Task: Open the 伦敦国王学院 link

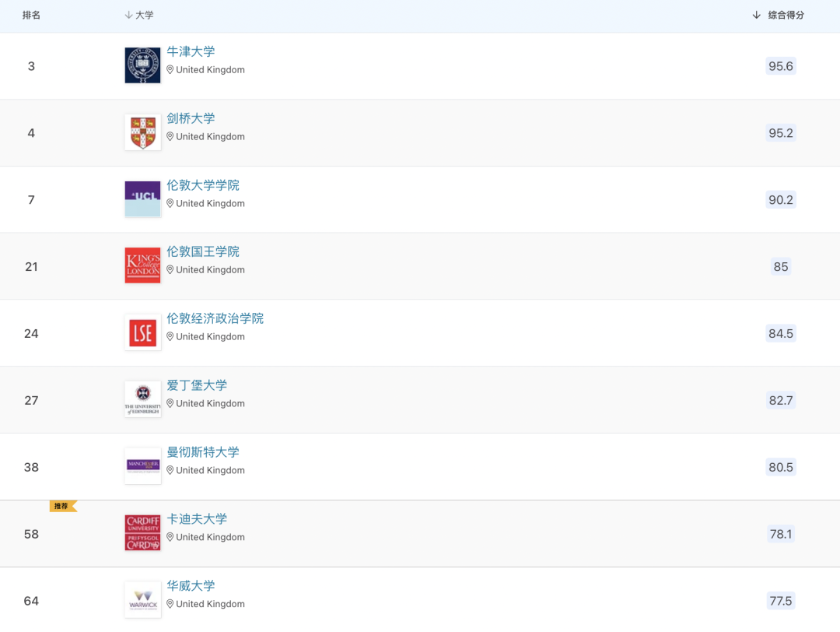Action: pyautogui.click(x=203, y=251)
